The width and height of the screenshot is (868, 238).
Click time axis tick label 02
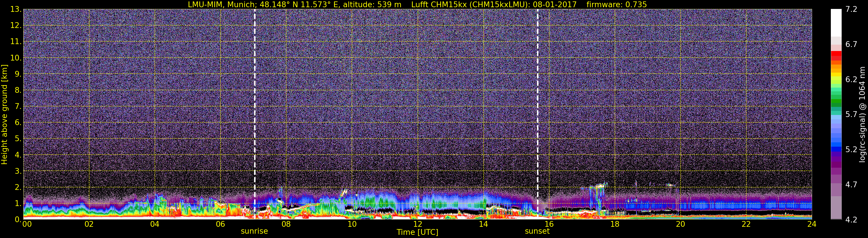click(89, 224)
